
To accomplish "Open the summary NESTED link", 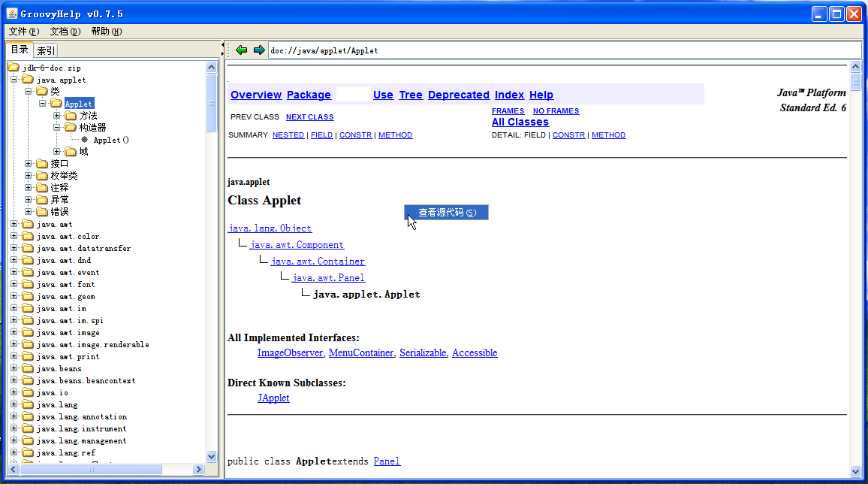I will click(288, 135).
